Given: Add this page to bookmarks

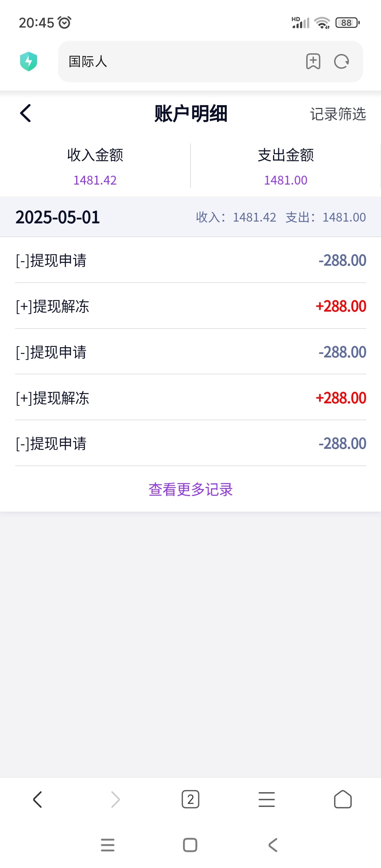Looking at the screenshot, I should (313, 61).
